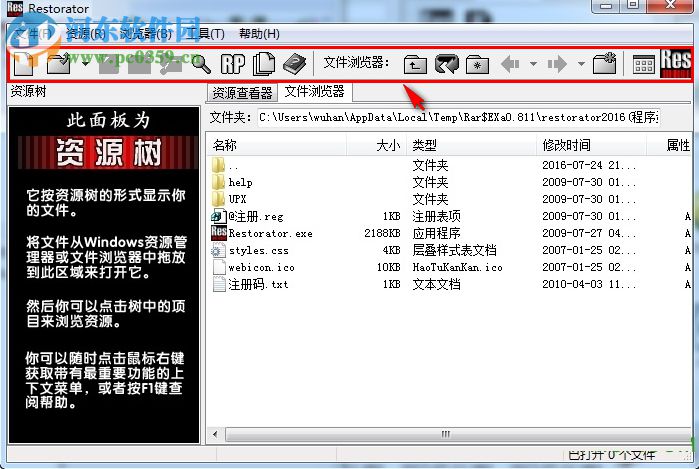699x469 pixels.
Task: Click the file name 'Restorator.exe'
Action: pos(271,233)
